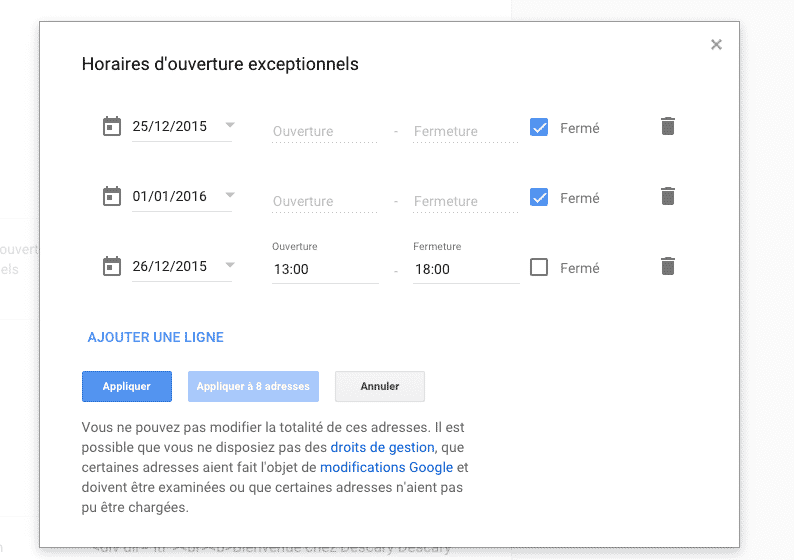The width and height of the screenshot is (794, 560).
Task: Add a new row via AJOUTER UNE LIGNE
Action: coord(156,337)
